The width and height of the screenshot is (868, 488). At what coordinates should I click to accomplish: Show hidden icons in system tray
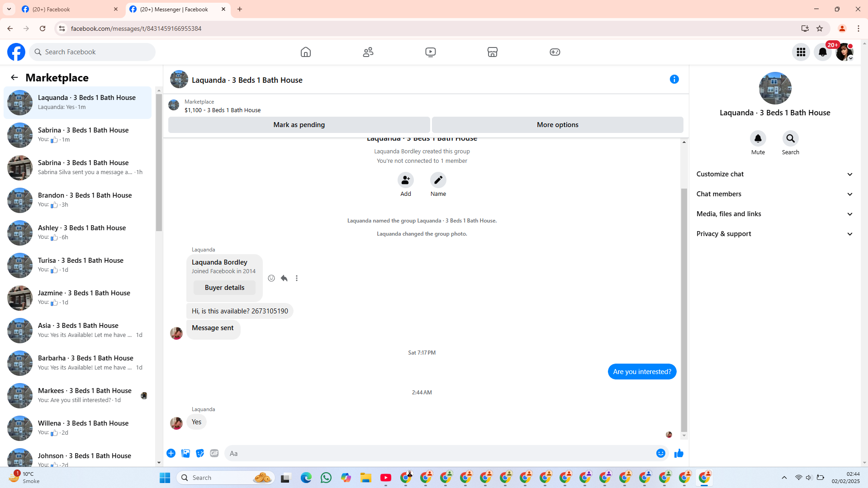point(784,478)
